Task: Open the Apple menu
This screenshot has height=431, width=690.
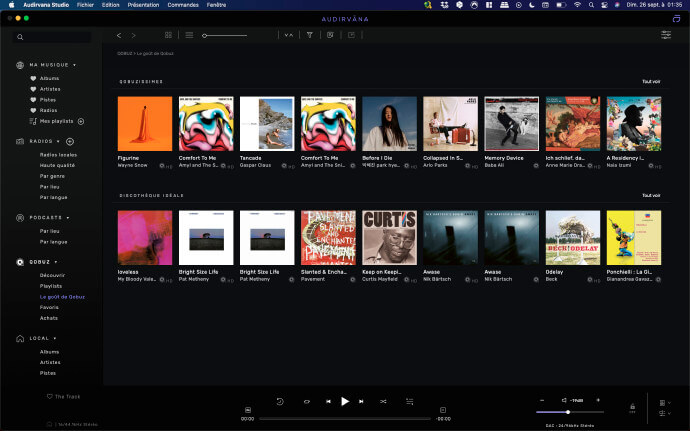Action: pyautogui.click(x=12, y=5)
